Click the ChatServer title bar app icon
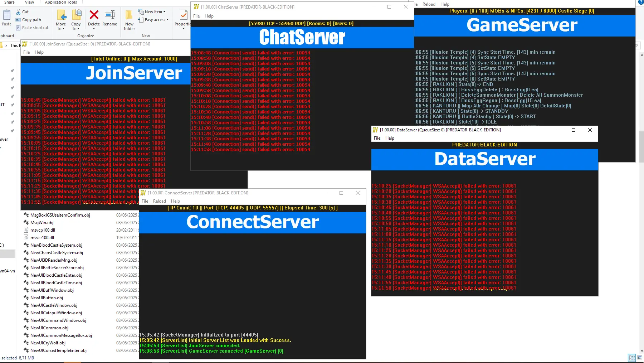 [196, 7]
